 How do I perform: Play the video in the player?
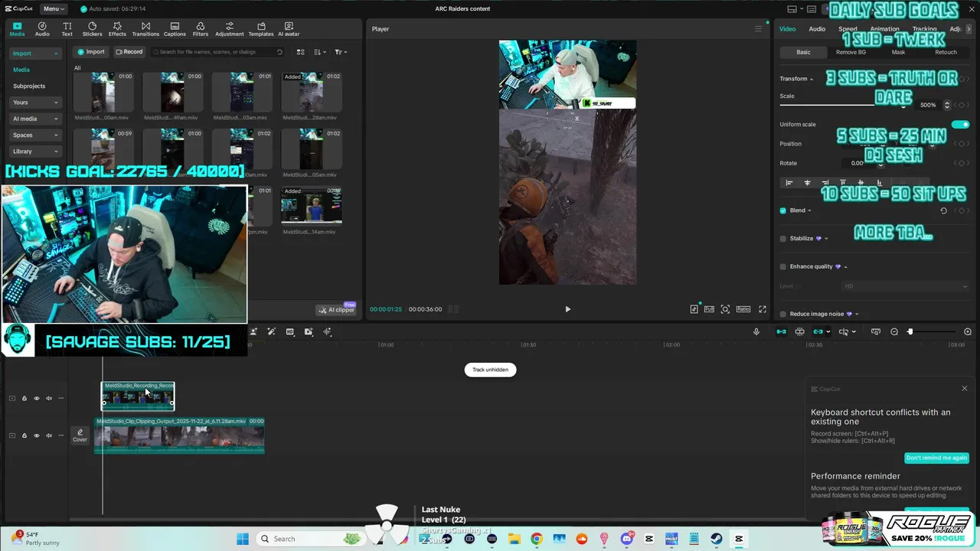tap(567, 309)
